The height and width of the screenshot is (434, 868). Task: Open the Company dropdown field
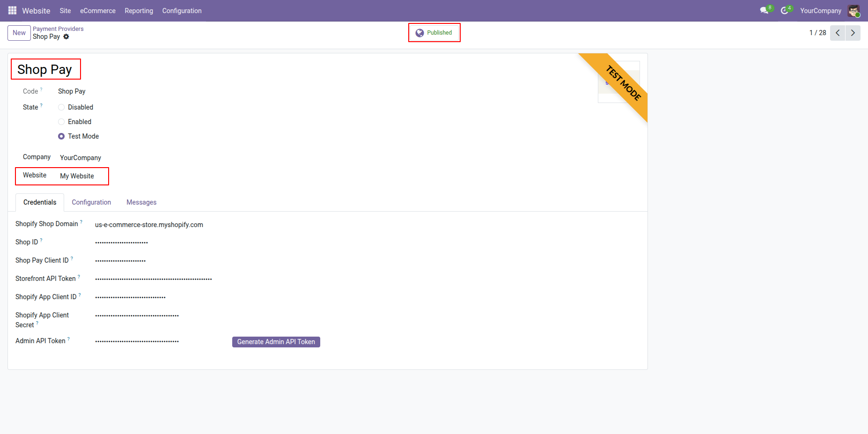click(81, 158)
